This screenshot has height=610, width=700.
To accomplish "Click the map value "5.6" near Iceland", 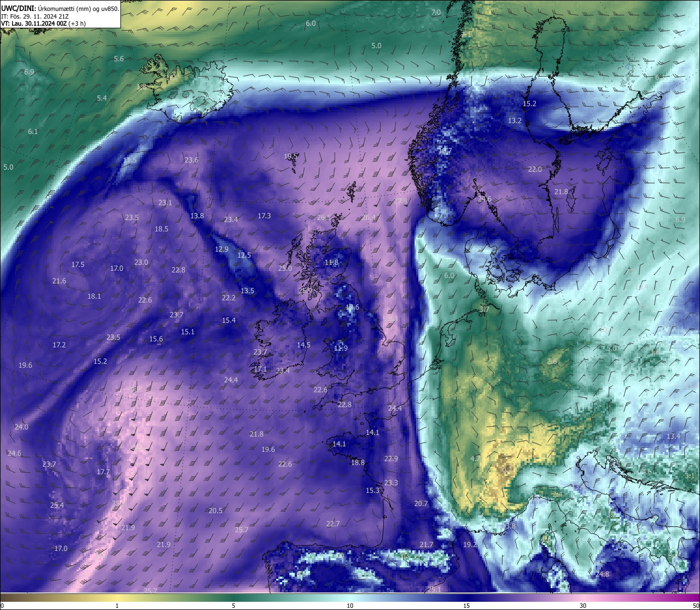I will tap(119, 59).
